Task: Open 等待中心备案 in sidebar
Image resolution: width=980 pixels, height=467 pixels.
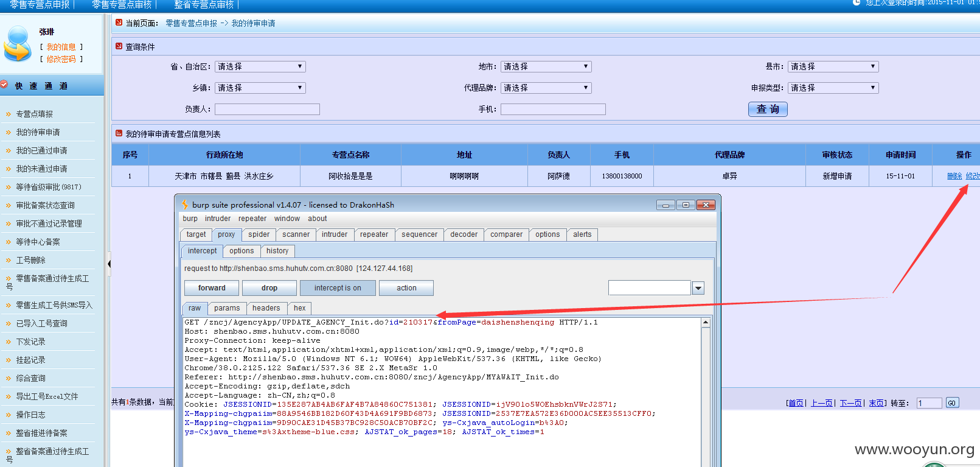Action: (38, 242)
